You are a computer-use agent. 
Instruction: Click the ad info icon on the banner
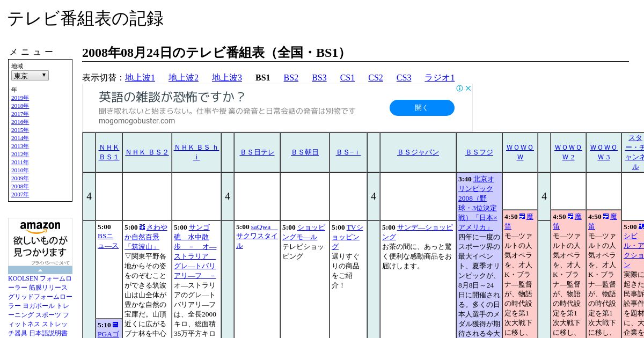click(x=460, y=89)
